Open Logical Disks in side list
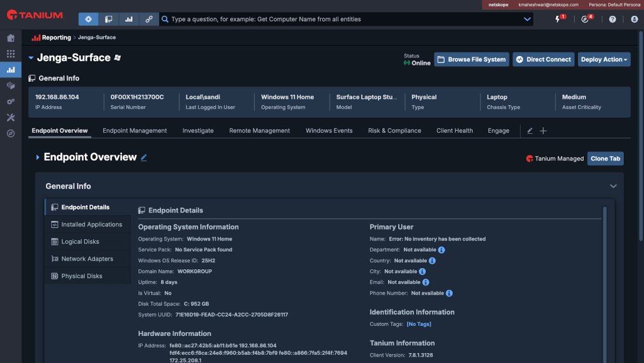 87,242
